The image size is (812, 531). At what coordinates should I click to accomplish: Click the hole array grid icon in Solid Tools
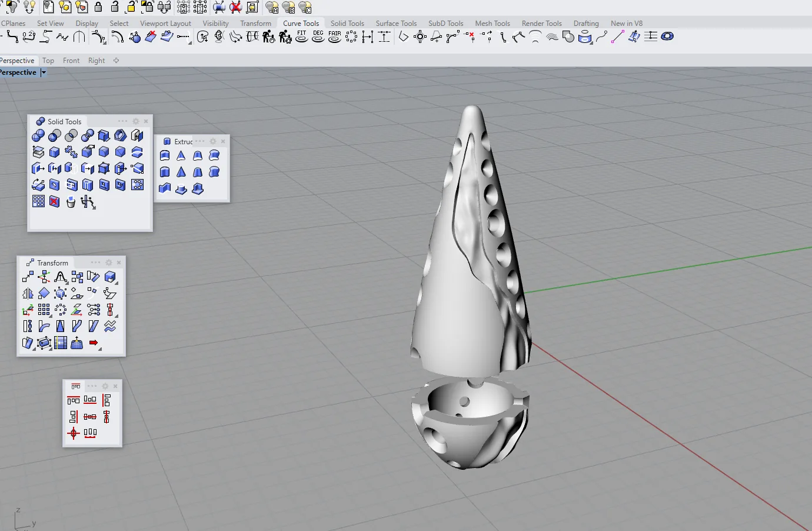pos(38,202)
